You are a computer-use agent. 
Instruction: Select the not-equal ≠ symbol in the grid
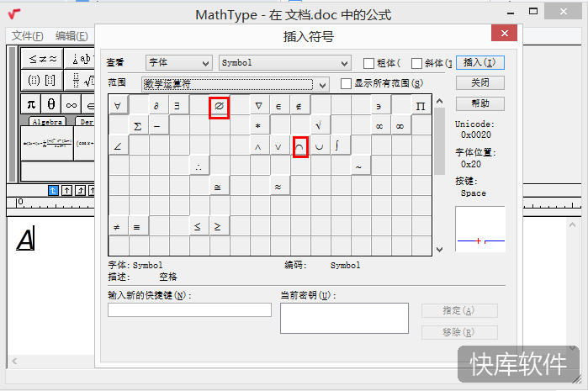[x=118, y=225]
